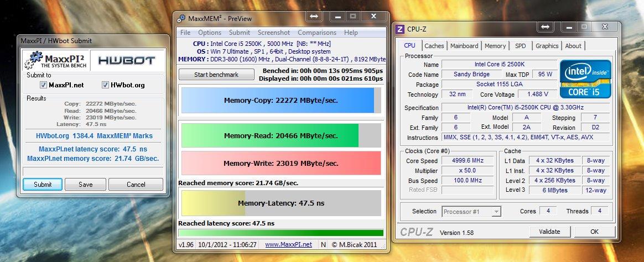Click the Save button in HWbot Submit window

click(x=85, y=185)
